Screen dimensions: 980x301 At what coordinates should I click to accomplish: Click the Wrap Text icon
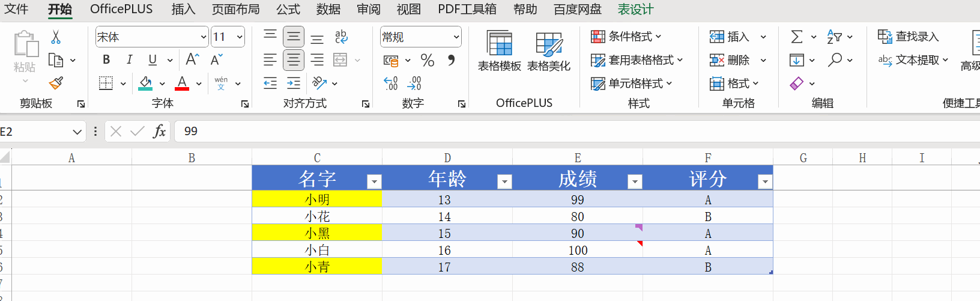pos(341,37)
